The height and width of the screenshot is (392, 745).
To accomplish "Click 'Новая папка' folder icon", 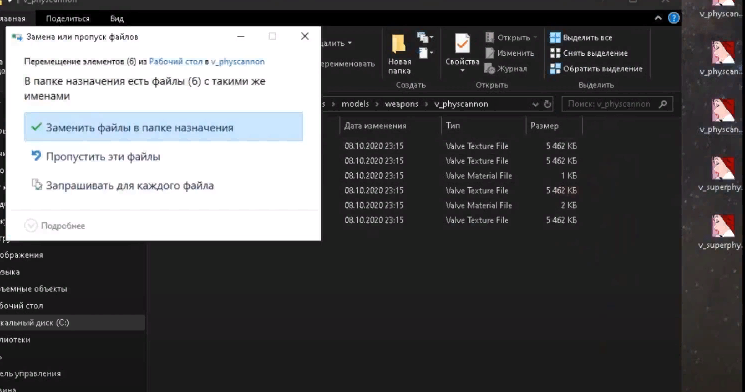I will [399, 45].
